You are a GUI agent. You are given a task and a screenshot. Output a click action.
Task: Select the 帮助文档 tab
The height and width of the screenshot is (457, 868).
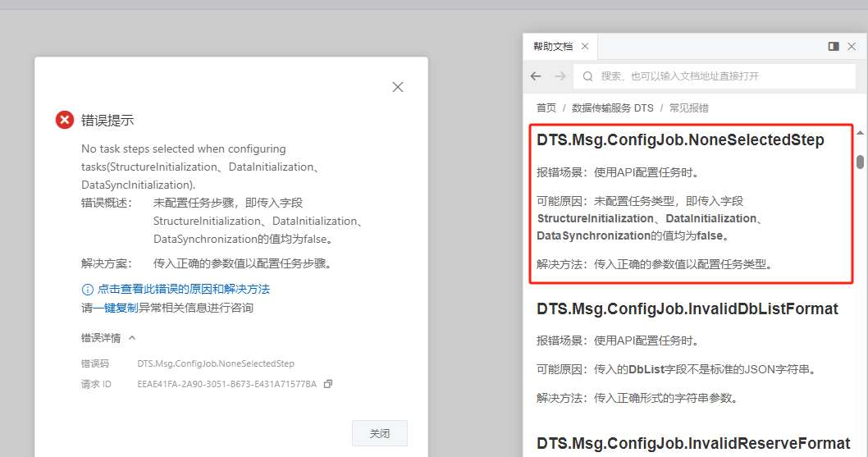(553, 47)
